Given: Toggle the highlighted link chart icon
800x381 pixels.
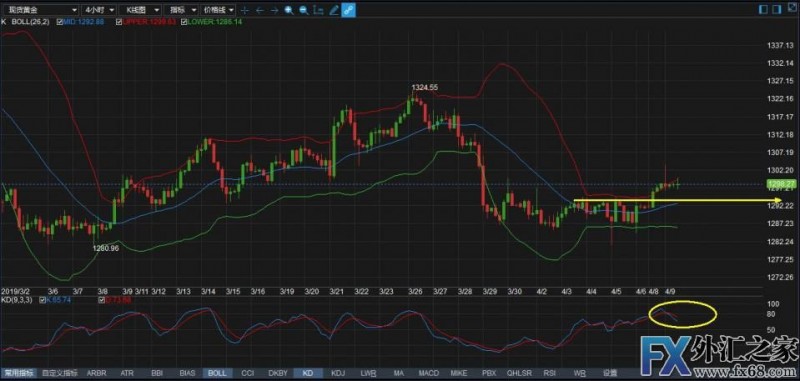Looking at the screenshot, I should (x=349, y=10).
